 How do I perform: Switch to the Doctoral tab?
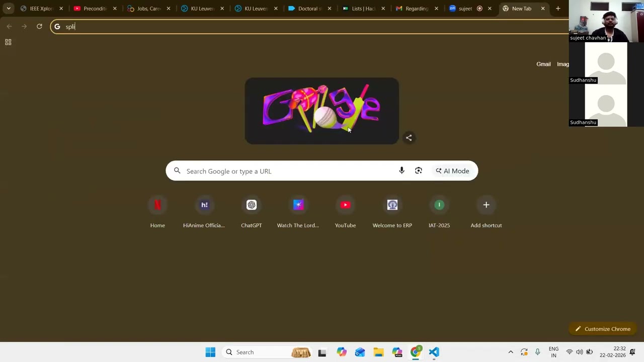click(309, 9)
